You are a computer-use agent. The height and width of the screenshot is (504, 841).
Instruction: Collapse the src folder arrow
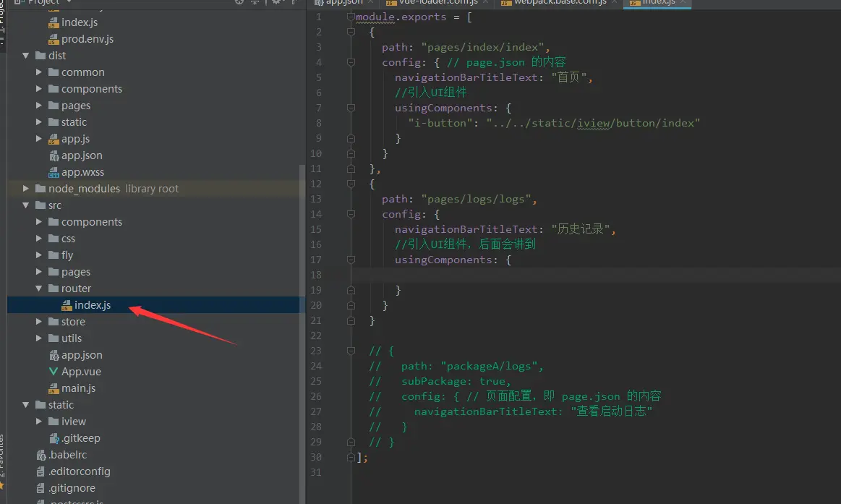[25, 205]
